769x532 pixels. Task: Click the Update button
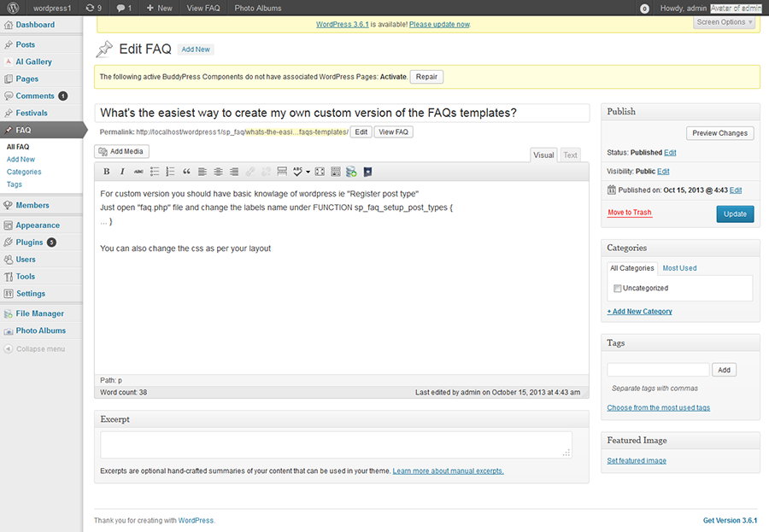(735, 214)
